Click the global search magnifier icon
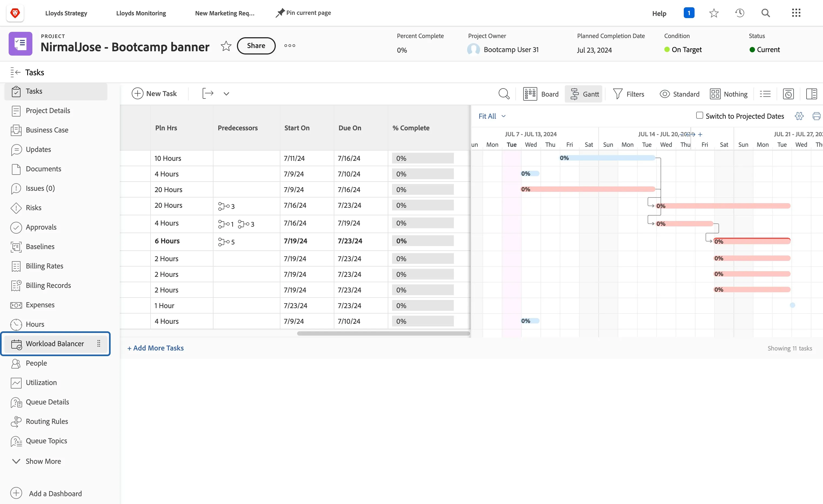The width and height of the screenshot is (823, 504). pyautogui.click(x=766, y=13)
